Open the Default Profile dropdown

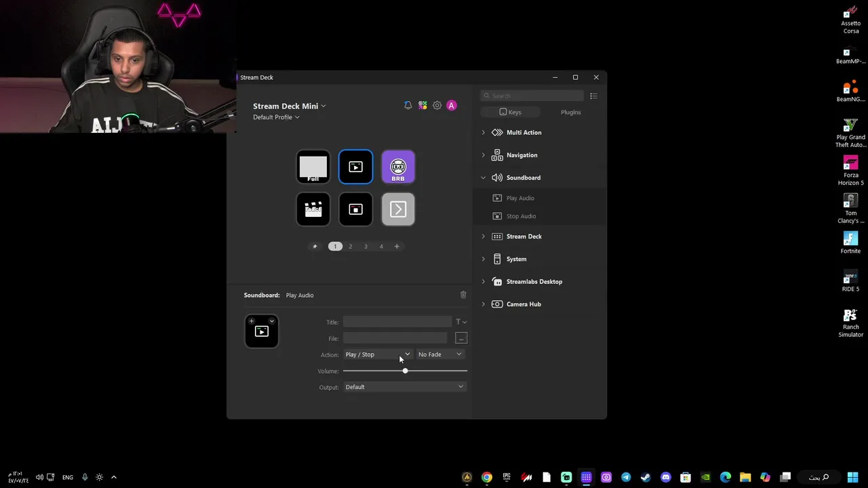pyautogui.click(x=276, y=117)
